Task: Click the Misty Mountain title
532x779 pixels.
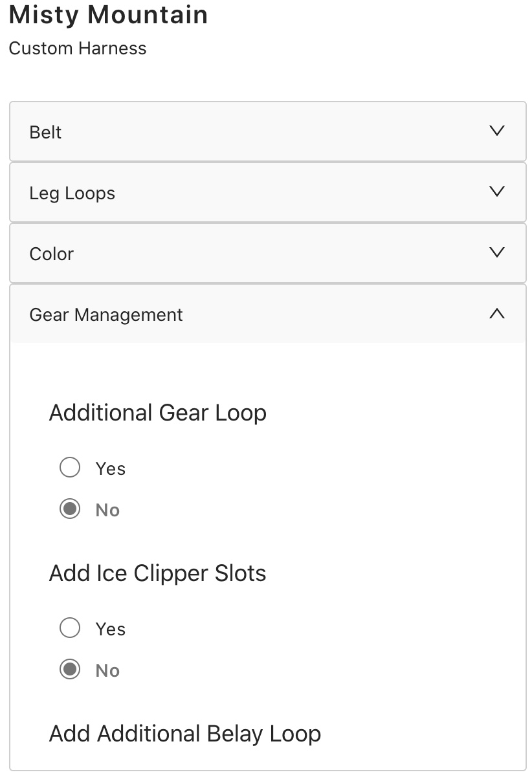Action: 108,15
